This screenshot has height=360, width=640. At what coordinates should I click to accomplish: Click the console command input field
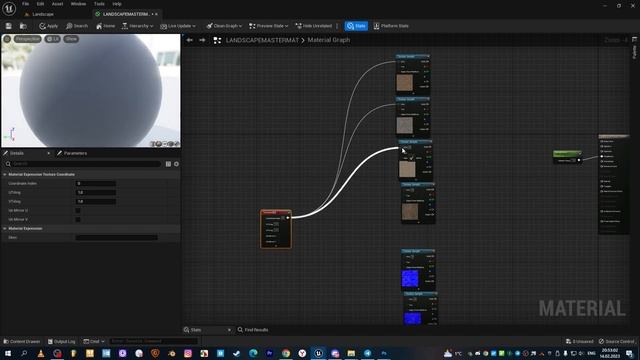pyautogui.click(x=154, y=341)
